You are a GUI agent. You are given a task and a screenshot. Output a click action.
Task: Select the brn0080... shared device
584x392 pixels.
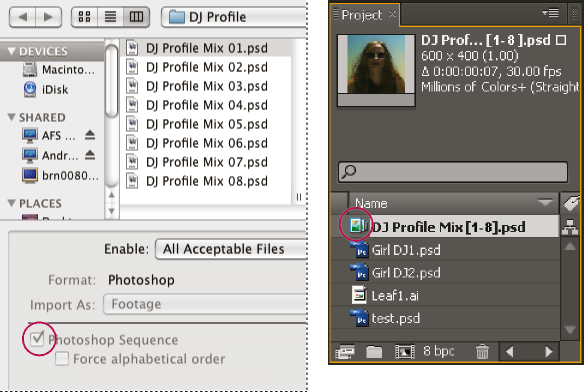click(x=60, y=175)
